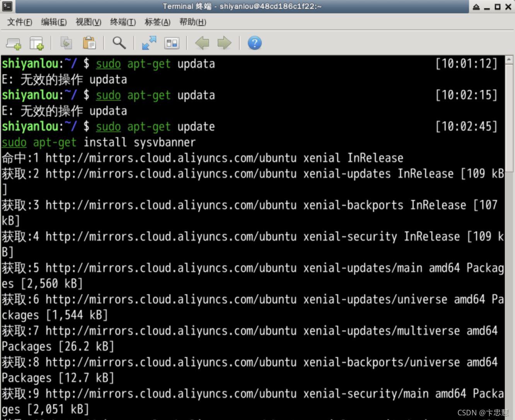The width and height of the screenshot is (515, 420).
Task: Click the scrollbar up arrow
Action: (x=509, y=60)
